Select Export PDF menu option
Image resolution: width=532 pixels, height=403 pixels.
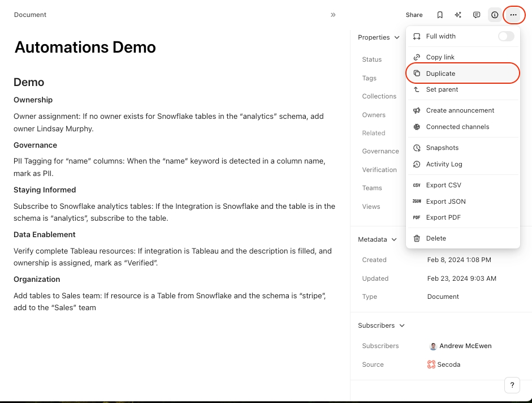[x=443, y=217]
